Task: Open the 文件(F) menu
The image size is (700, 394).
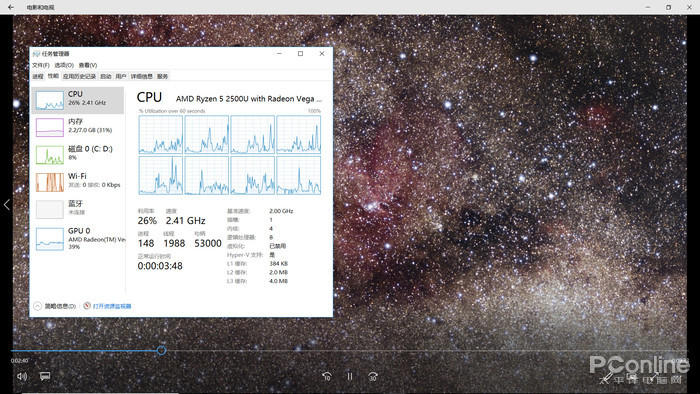Action: 41,65
